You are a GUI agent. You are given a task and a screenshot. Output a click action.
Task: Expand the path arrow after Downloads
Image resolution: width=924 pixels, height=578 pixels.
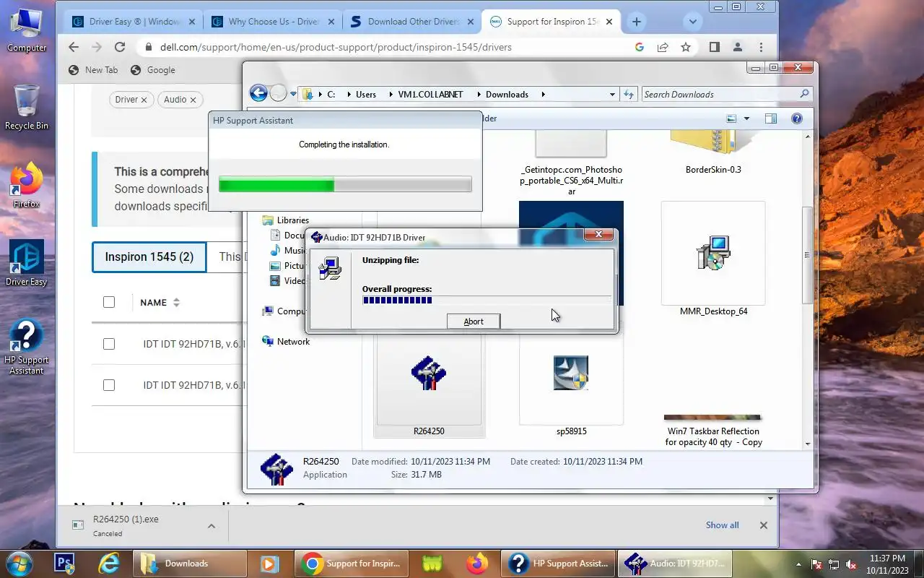[x=544, y=95]
